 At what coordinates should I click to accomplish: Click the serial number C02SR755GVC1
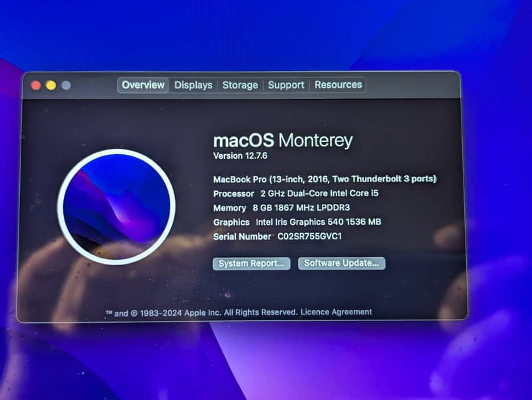click(314, 237)
